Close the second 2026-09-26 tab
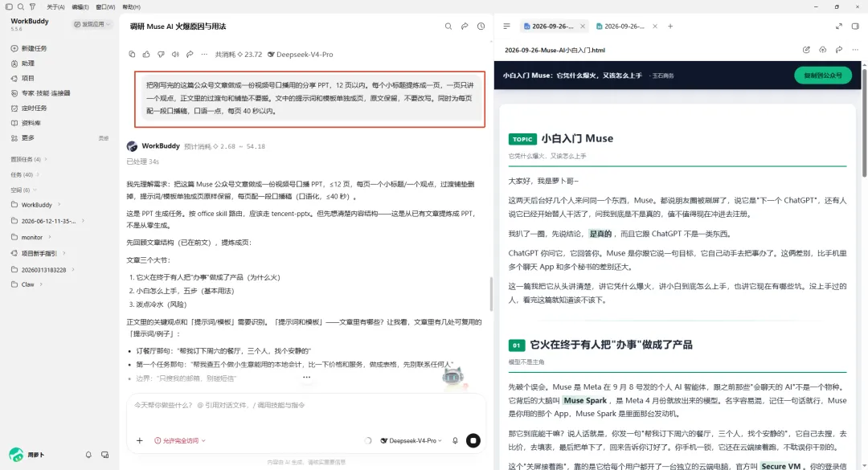 [655, 26]
